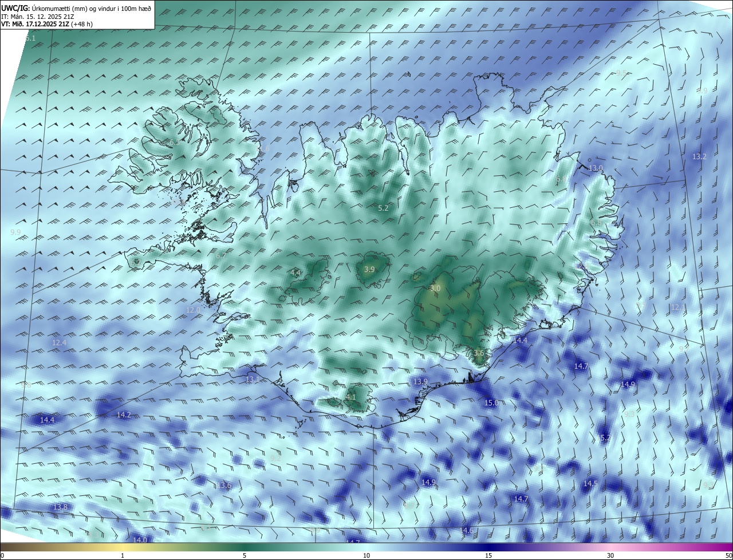Click the "3.9" value on Hofsjökull glacier
Viewport: 733px width, 560px height.
click(x=369, y=269)
